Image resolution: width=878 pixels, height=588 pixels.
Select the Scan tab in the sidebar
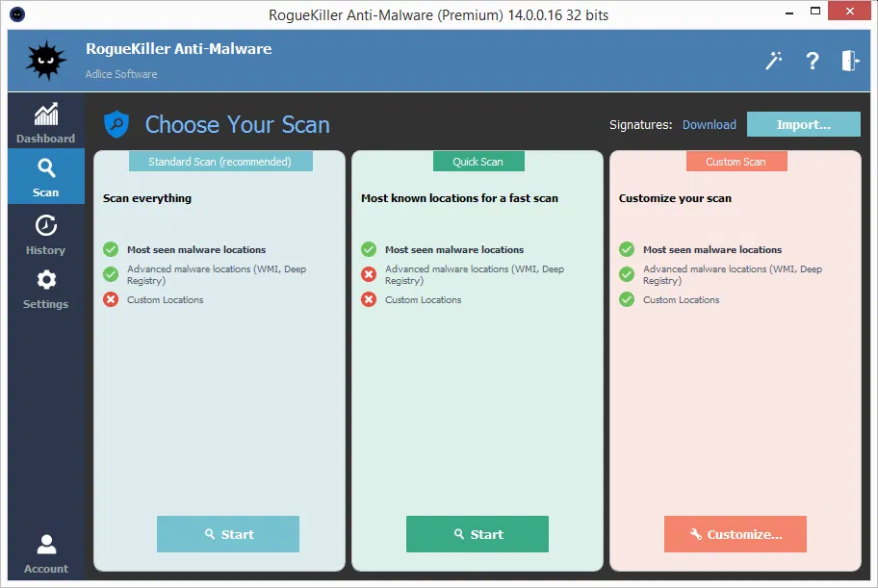(x=46, y=176)
